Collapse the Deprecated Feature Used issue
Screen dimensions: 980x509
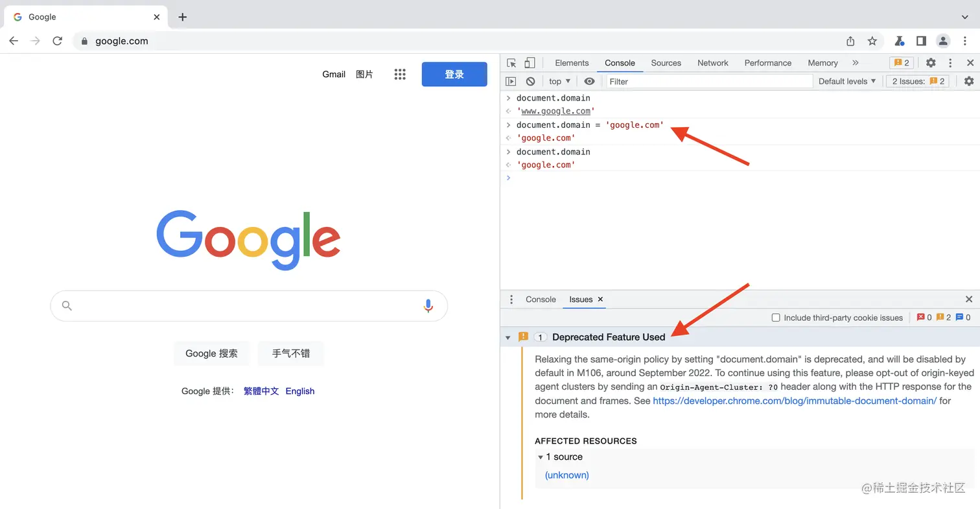coord(508,337)
